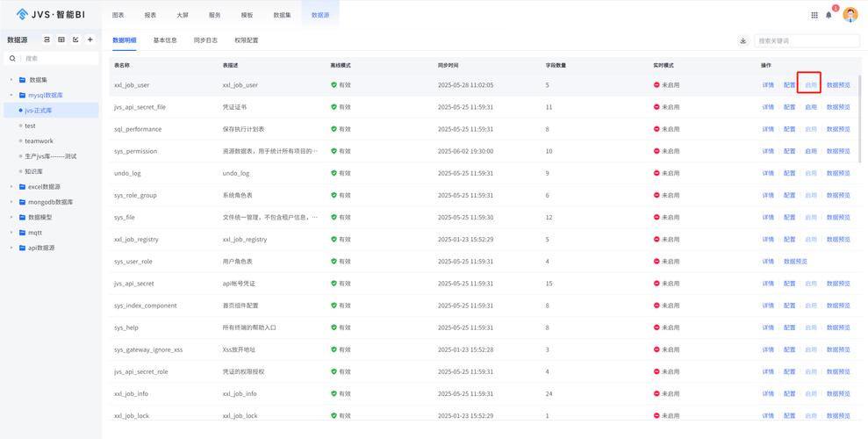Click red 未启用 icon in sys_permission row

(x=656, y=151)
